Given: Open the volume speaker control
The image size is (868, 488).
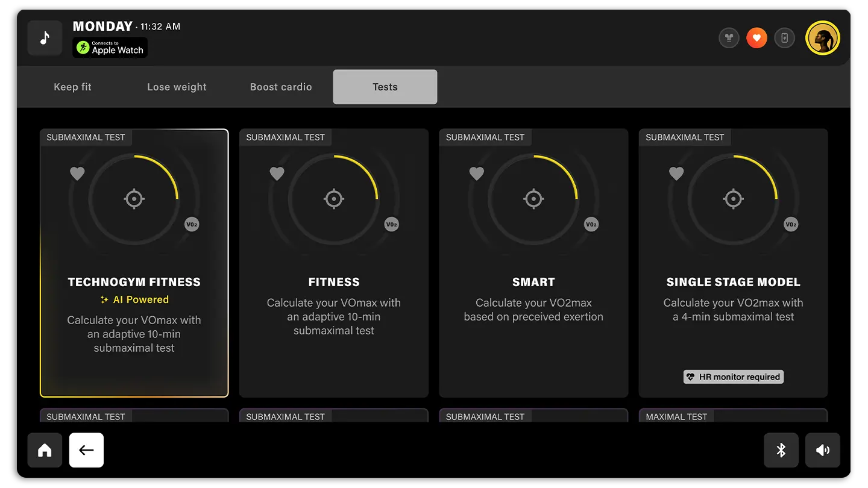Looking at the screenshot, I should (823, 450).
